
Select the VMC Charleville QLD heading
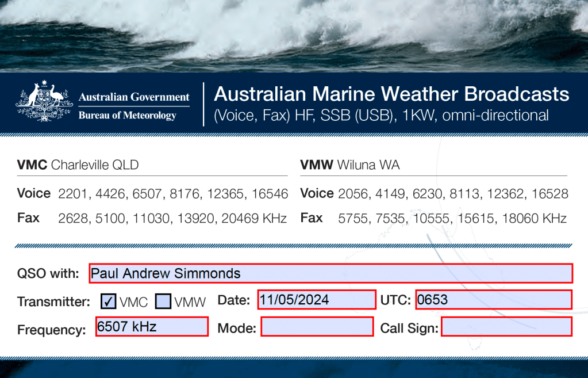pos(78,165)
